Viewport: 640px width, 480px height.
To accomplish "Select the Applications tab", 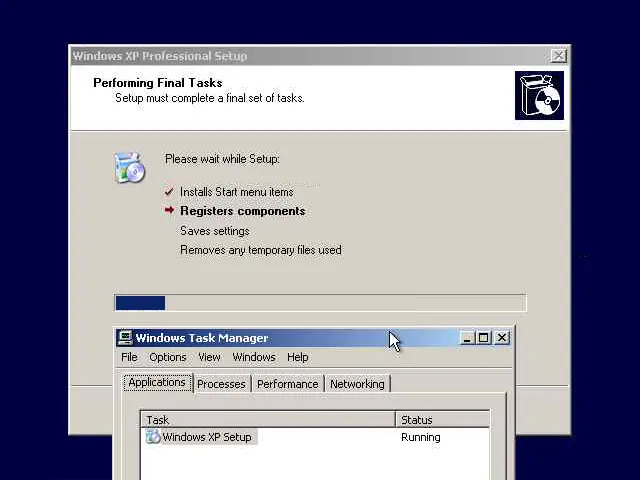I will point(157,383).
